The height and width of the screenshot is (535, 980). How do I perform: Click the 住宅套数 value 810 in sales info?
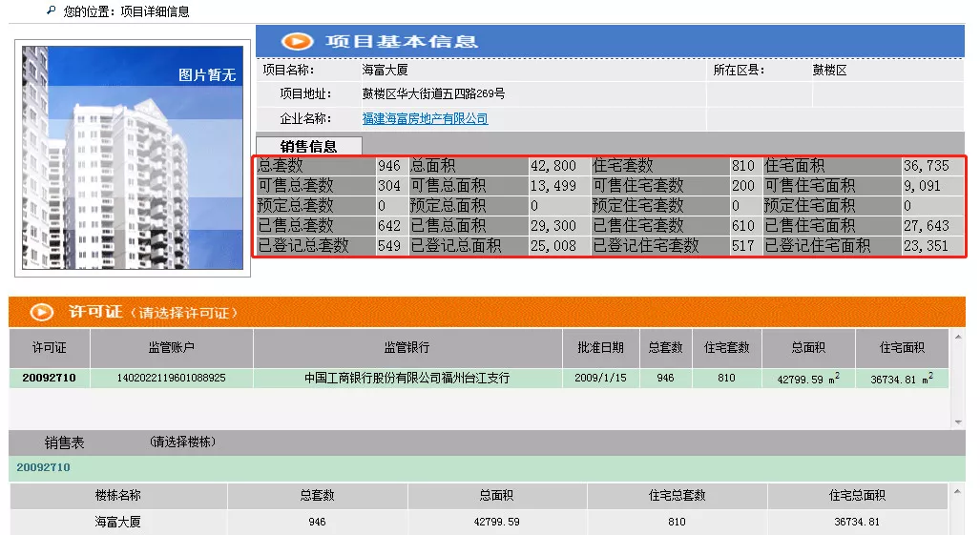tap(743, 165)
